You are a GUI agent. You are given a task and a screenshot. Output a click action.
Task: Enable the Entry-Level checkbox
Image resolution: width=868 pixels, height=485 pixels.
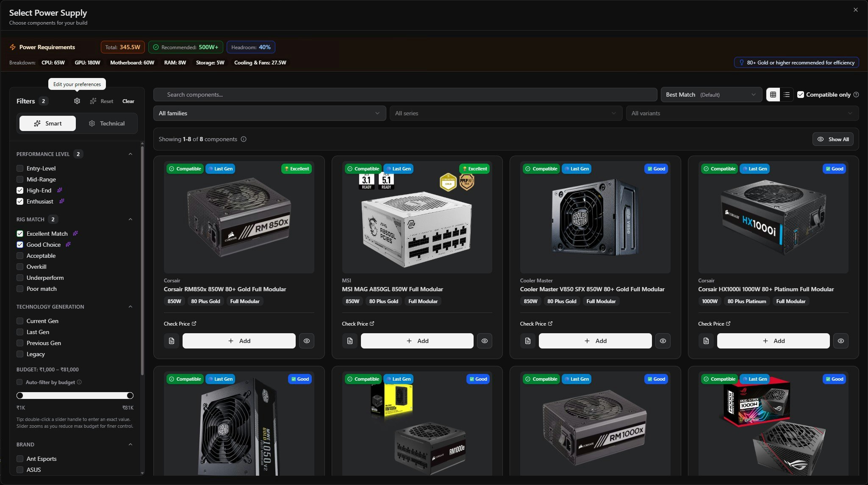coord(20,168)
